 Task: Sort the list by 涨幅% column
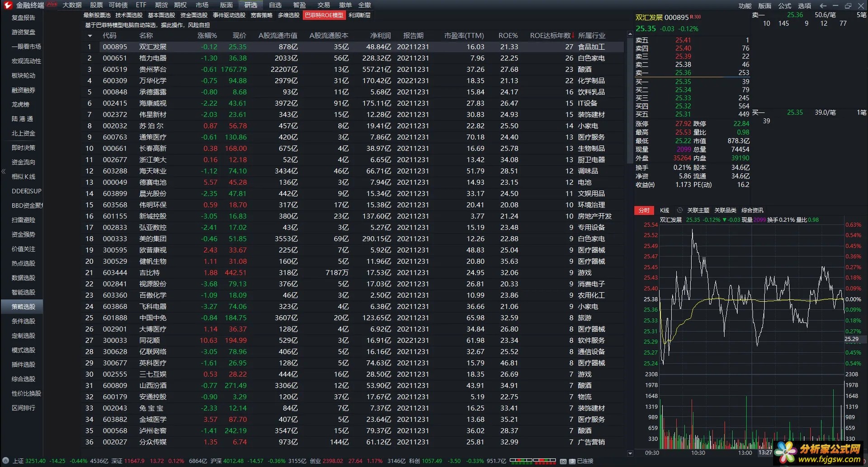207,35
